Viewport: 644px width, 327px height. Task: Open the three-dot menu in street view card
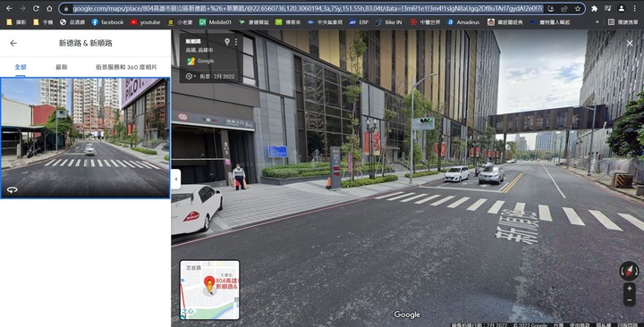point(236,41)
